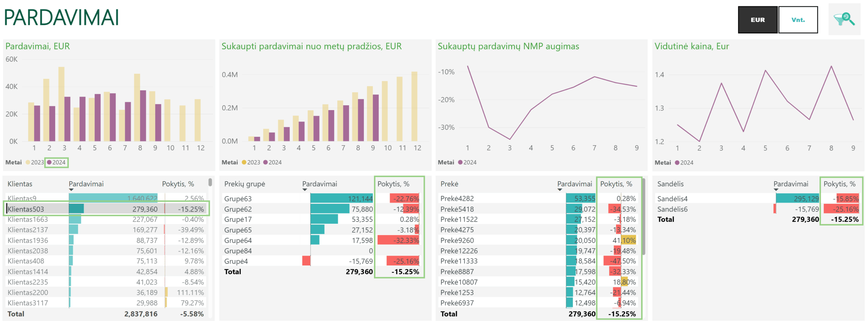
Task: Toggle 2024 legend in Pardavimai chart
Action: click(x=57, y=163)
